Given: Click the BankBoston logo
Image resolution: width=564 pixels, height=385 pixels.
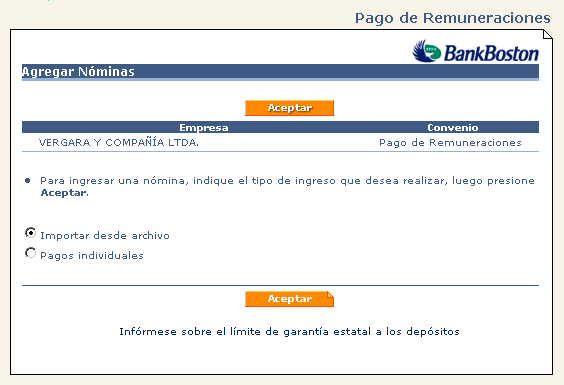Looking at the screenshot, I should (x=475, y=51).
